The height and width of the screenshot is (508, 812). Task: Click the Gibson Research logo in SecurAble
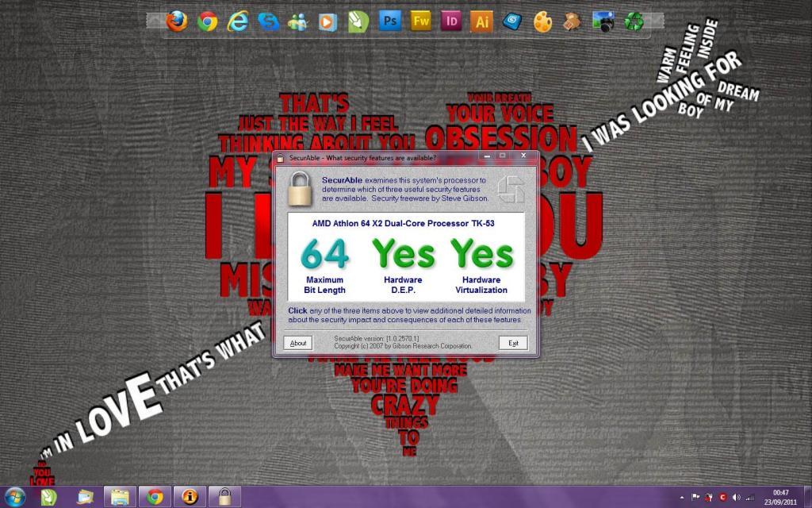tap(511, 189)
